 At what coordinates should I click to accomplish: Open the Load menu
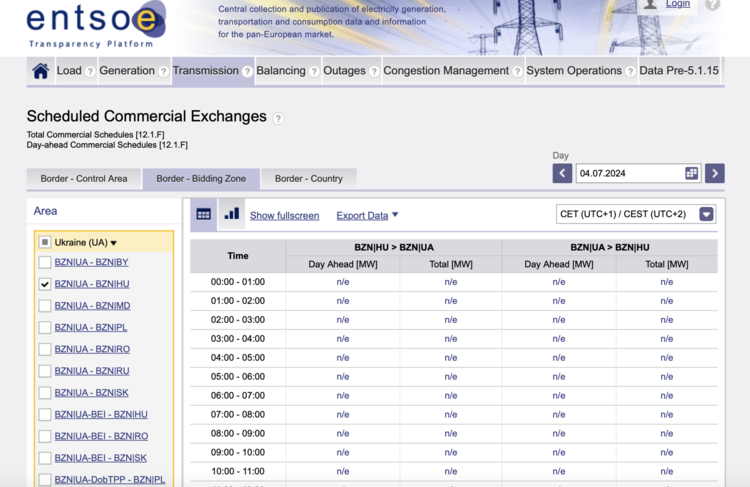[x=69, y=71]
